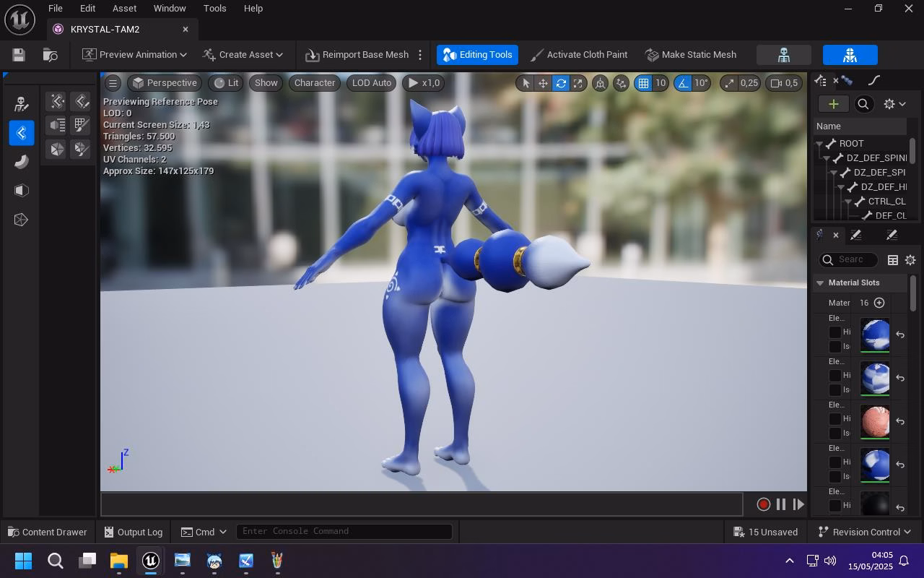This screenshot has width=924, height=578.
Task: Toggle grid position snapping
Action: click(x=643, y=83)
